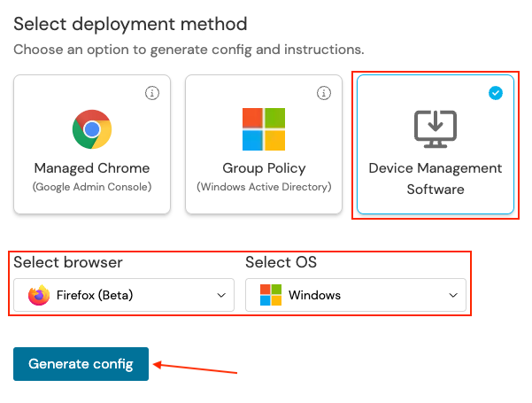This screenshot has height=403, width=532.
Task: Expand the OS dropdown chevron
Action: coord(453,295)
